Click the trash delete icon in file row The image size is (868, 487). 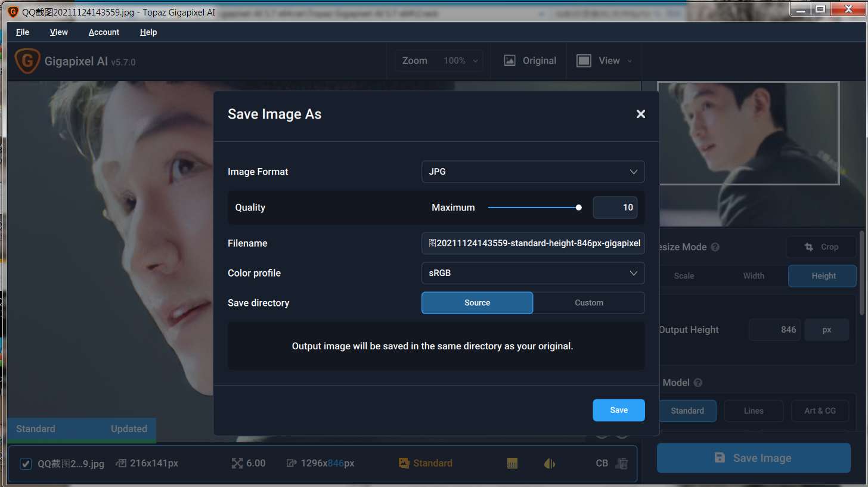pyautogui.click(x=622, y=463)
